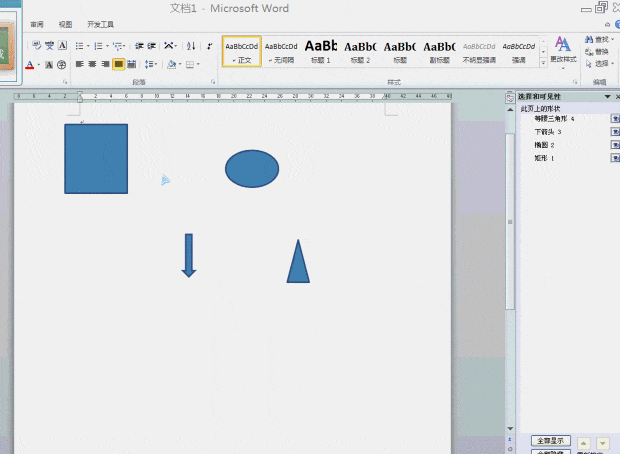Center-align the paragraph text

click(x=92, y=64)
